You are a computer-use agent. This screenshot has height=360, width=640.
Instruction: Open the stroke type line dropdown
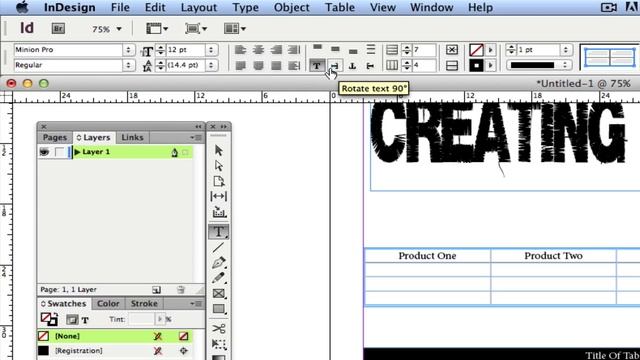pyautogui.click(x=565, y=65)
